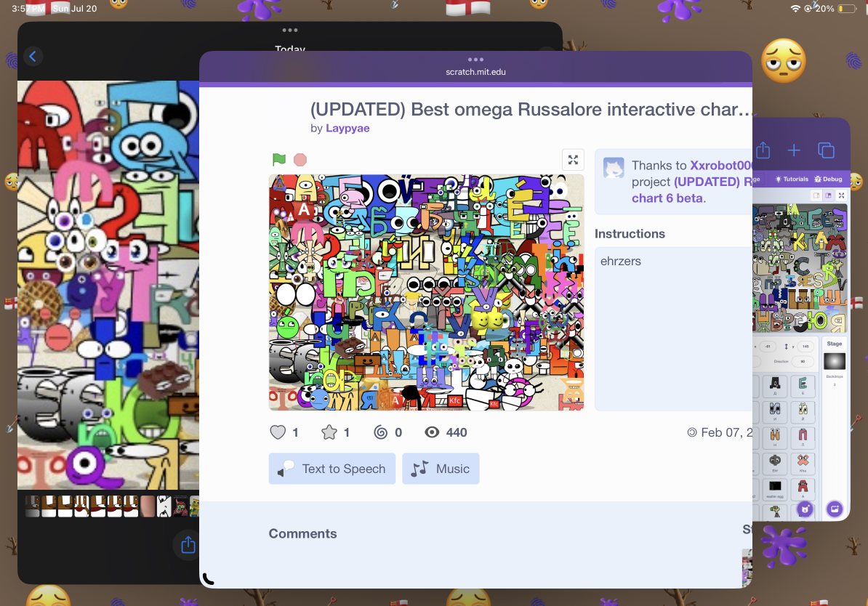This screenshot has height=606, width=868.
Task: Open the original 'chart 6 beta' project link
Action: tap(667, 198)
